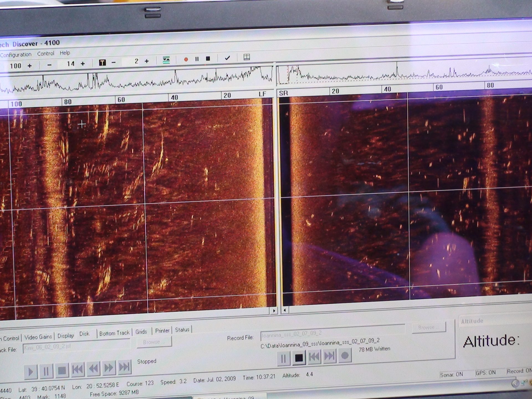The image size is (532, 399).
Task: Click the toolbar pause icon
Action: [197, 59]
